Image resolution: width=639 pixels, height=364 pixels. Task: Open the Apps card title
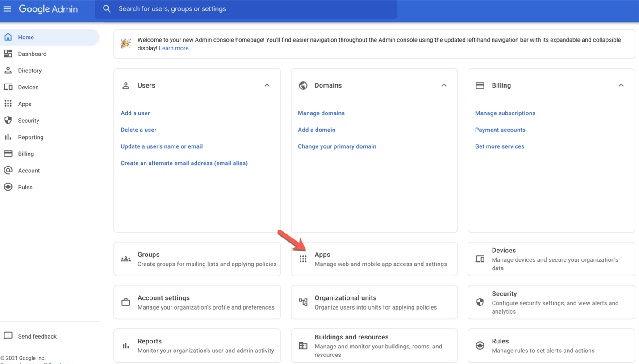pyautogui.click(x=322, y=255)
